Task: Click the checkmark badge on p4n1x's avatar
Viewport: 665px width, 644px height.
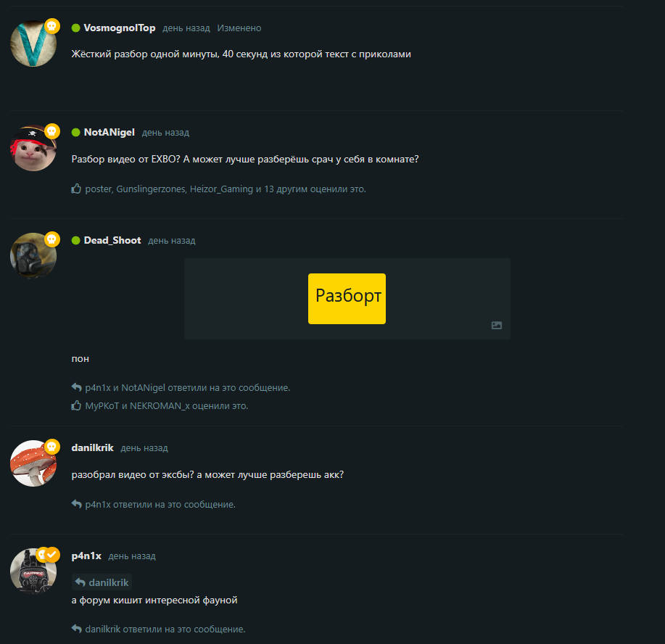Action: [x=52, y=555]
